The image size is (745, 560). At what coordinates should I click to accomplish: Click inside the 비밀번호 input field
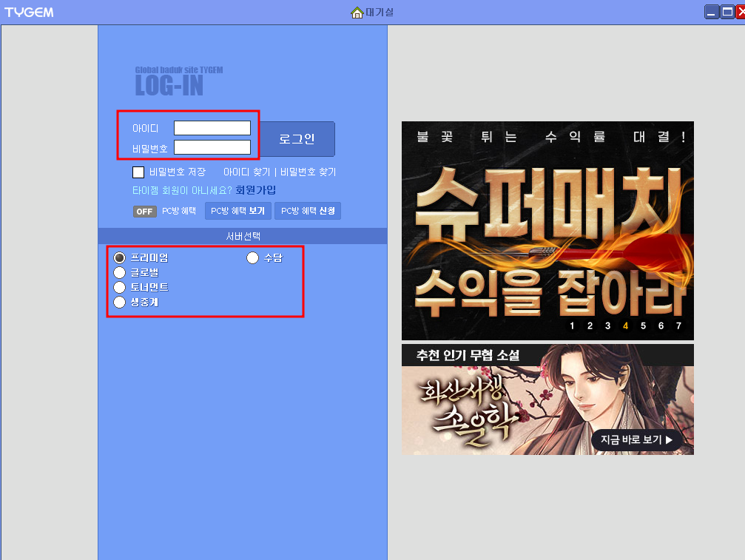212,146
